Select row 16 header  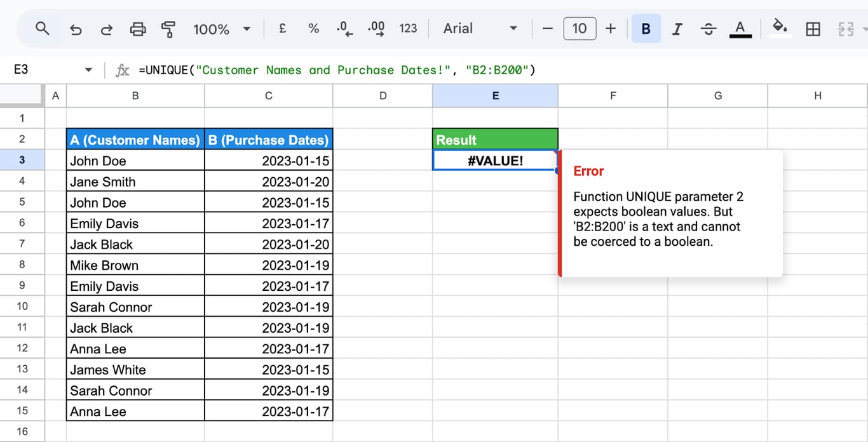pyautogui.click(x=22, y=432)
